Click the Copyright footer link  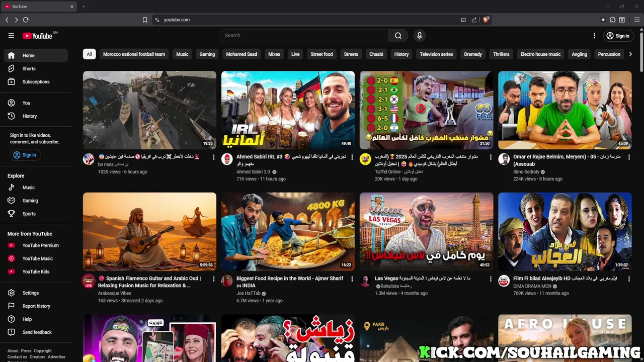coord(43,351)
